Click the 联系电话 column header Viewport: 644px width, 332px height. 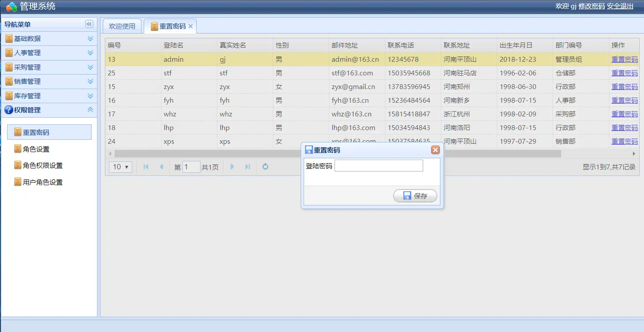coord(413,45)
